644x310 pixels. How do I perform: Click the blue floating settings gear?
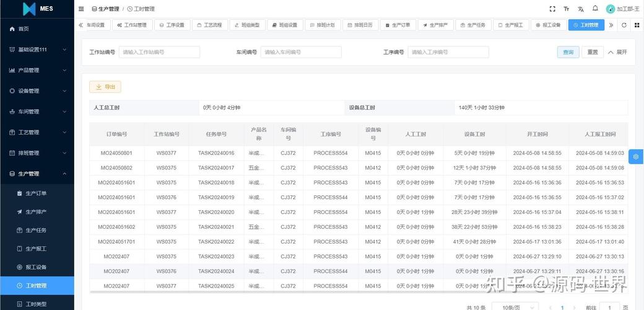coord(636,157)
